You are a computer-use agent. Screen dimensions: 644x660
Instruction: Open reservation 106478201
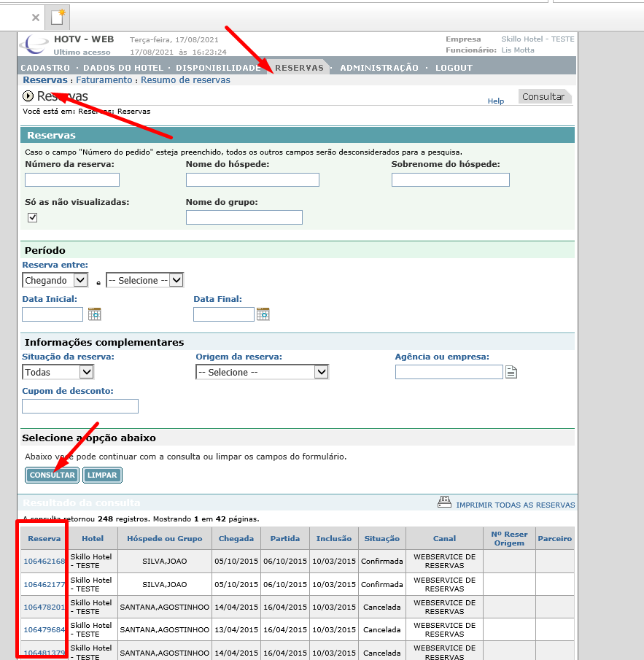tap(44, 607)
